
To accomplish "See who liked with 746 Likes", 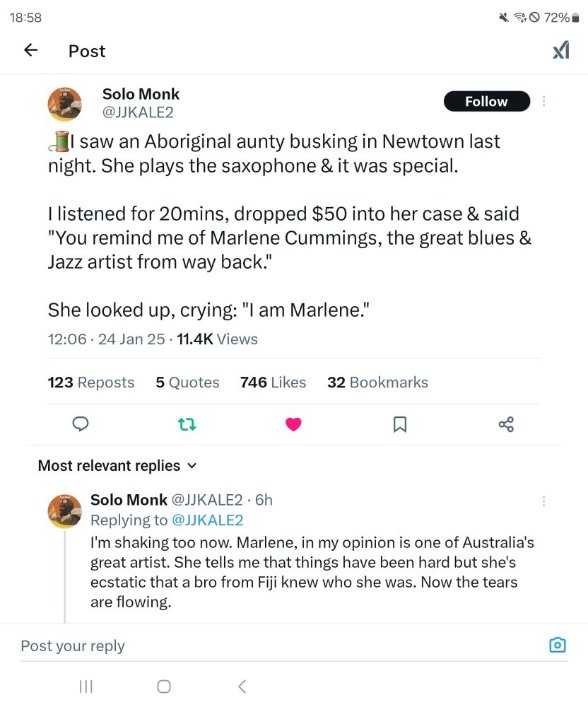I will coord(273,382).
